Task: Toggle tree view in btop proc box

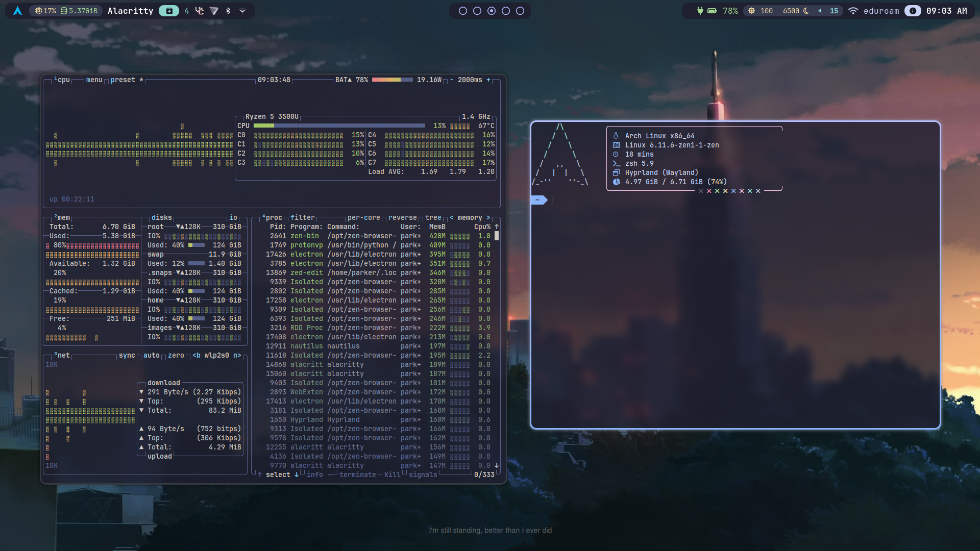Action: click(x=433, y=217)
